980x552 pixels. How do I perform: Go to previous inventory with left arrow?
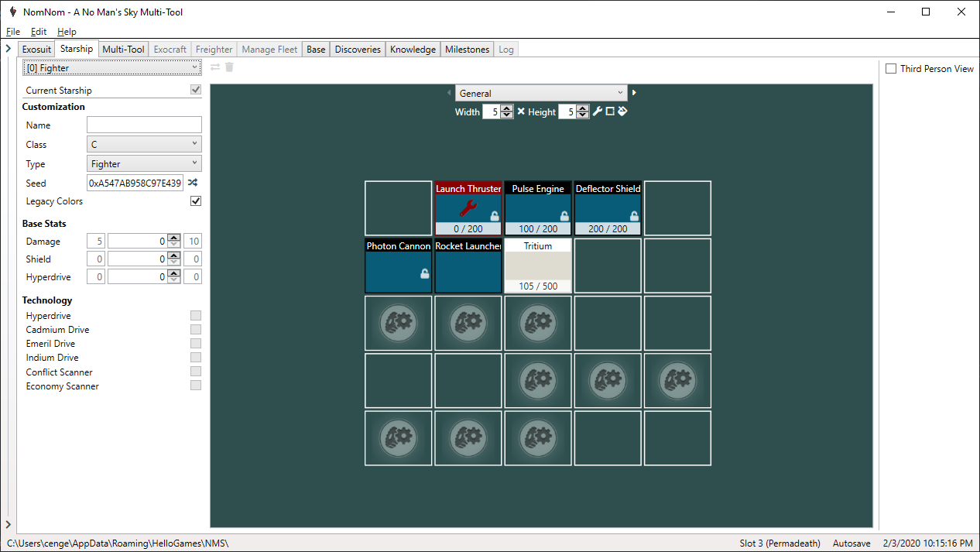pos(449,93)
